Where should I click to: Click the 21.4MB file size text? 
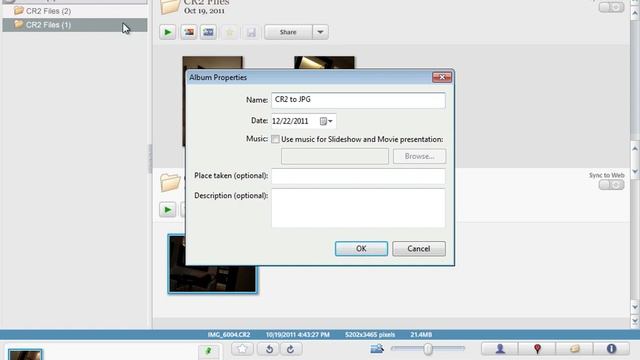click(421, 335)
